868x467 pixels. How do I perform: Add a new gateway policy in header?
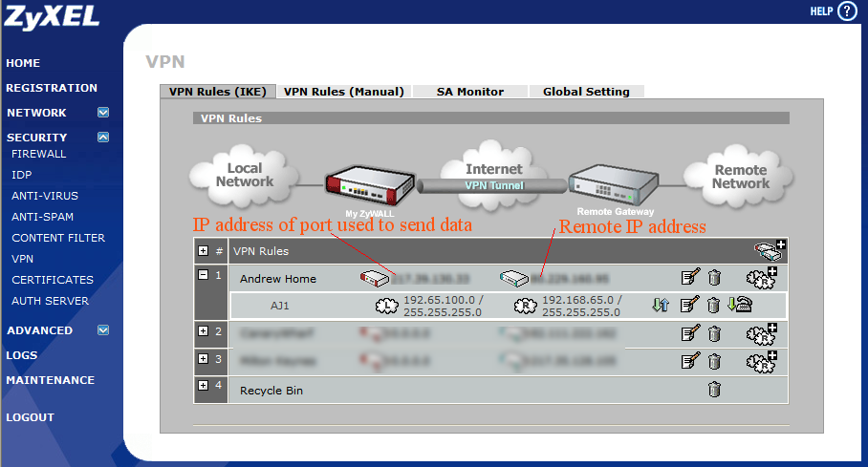(770, 251)
